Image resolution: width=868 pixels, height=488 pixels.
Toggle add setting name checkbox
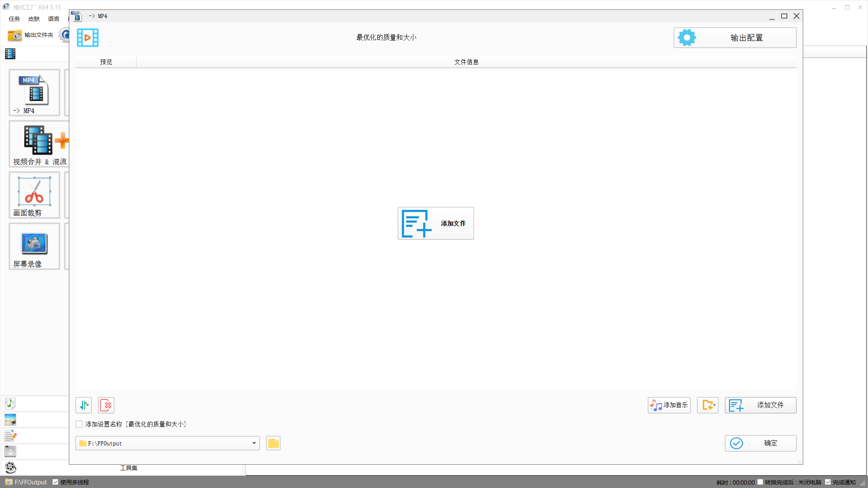tap(79, 424)
